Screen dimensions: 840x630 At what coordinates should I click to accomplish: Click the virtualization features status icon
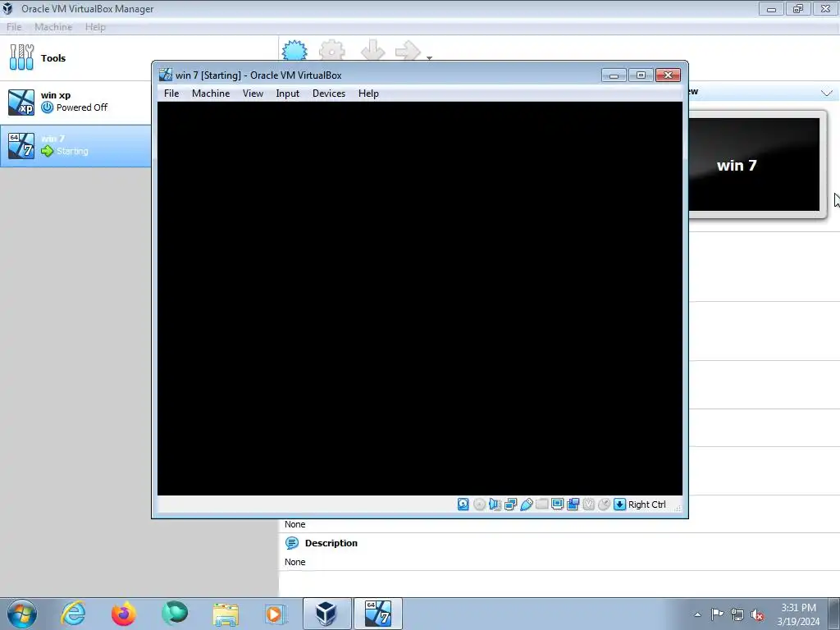[589, 504]
